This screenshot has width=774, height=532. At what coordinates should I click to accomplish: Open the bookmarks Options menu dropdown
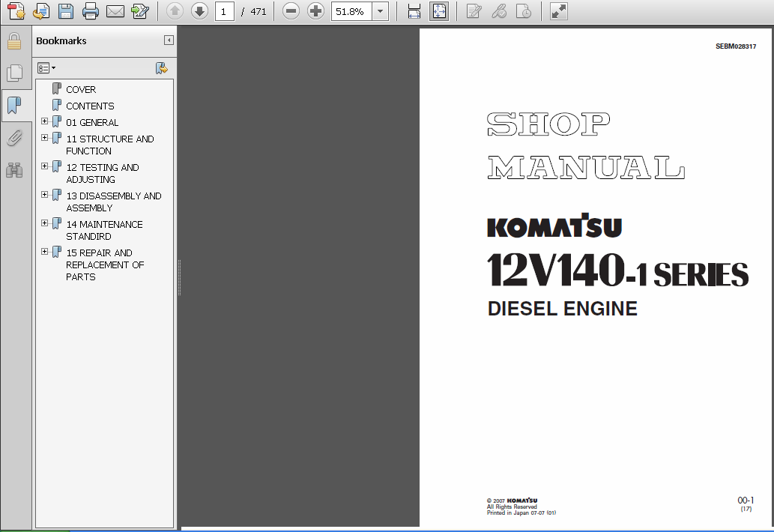[46, 68]
